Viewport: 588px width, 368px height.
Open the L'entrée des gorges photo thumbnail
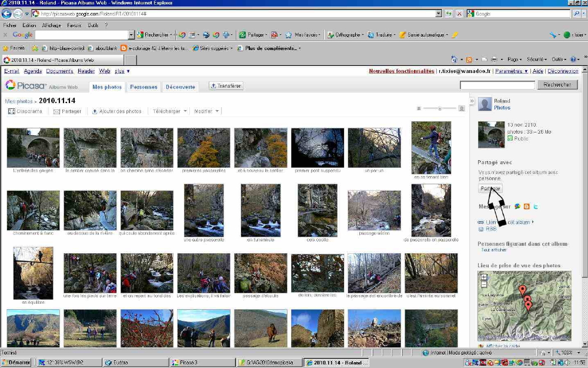(x=33, y=148)
